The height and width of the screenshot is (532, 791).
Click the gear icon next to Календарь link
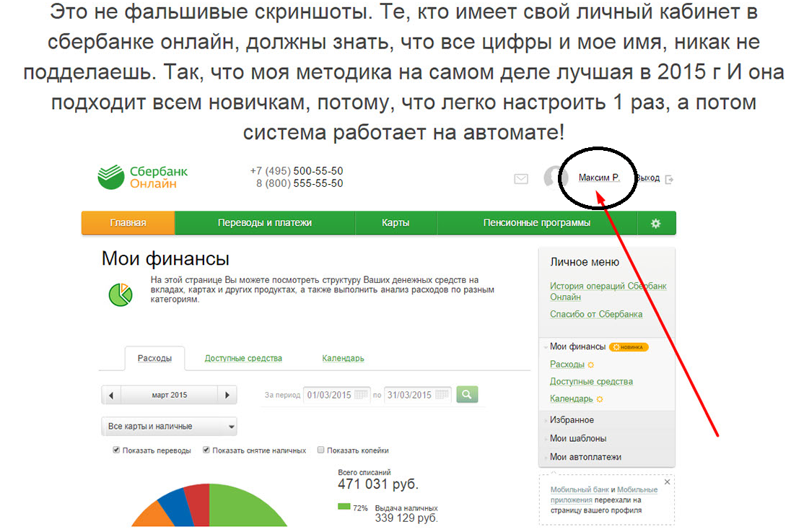(599, 398)
